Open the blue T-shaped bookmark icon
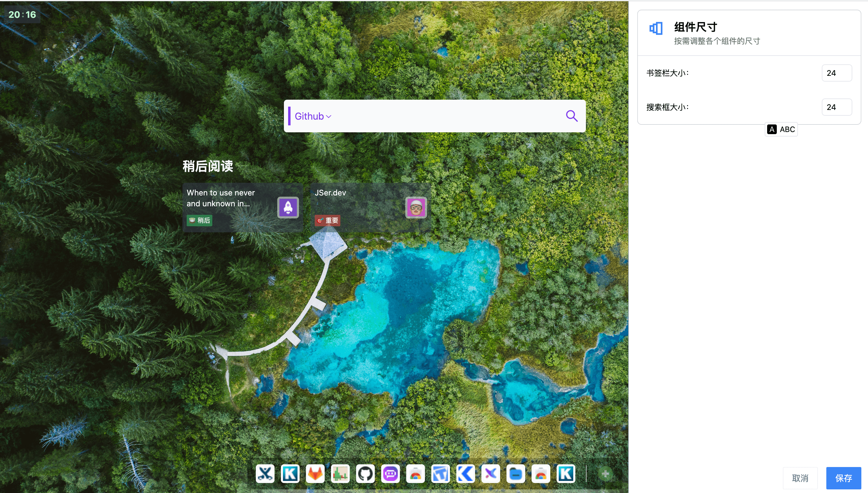The height and width of the screenshot is (493, 868). click(440, 474)
